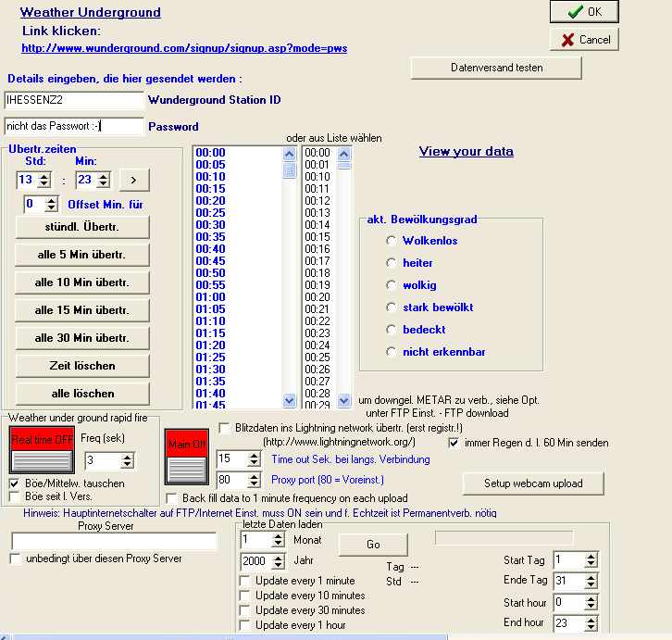Add the time with the > button

click(134, 181)
